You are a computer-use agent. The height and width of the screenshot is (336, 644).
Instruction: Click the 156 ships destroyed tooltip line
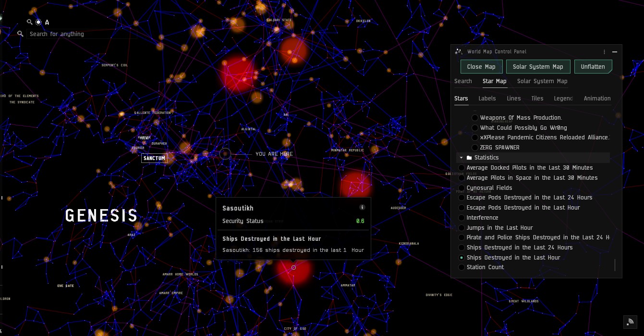(293, 250)
